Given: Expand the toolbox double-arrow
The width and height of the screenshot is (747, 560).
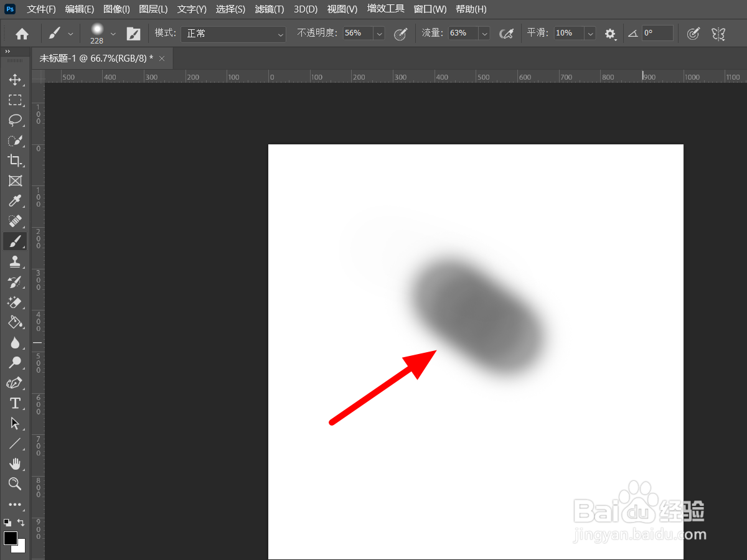Looking at the screenshot, I should [x=7, y=52].
